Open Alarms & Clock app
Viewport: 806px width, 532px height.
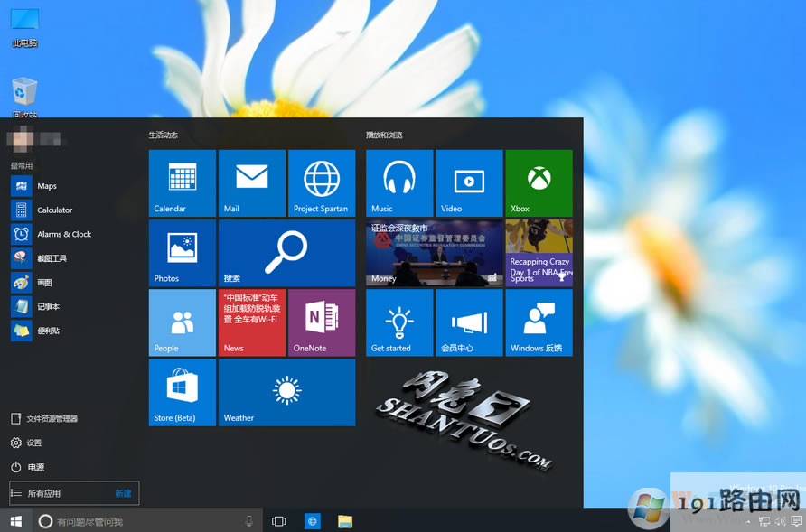click(x=63, y=234)
